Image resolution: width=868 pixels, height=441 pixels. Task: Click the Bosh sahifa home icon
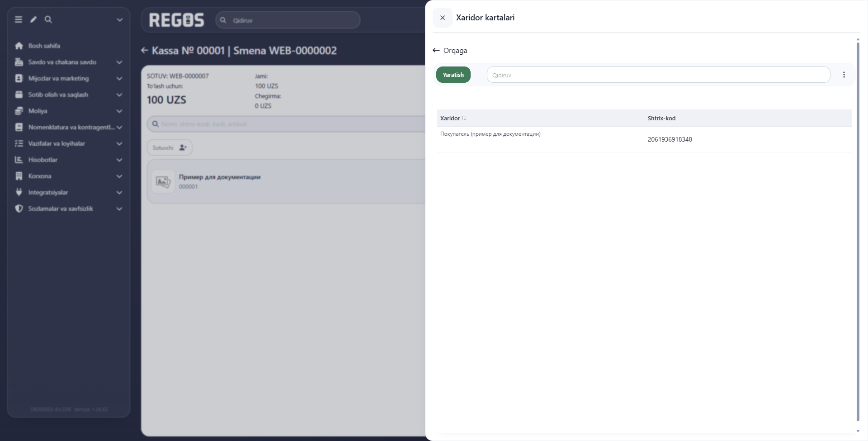click(19, 46)
